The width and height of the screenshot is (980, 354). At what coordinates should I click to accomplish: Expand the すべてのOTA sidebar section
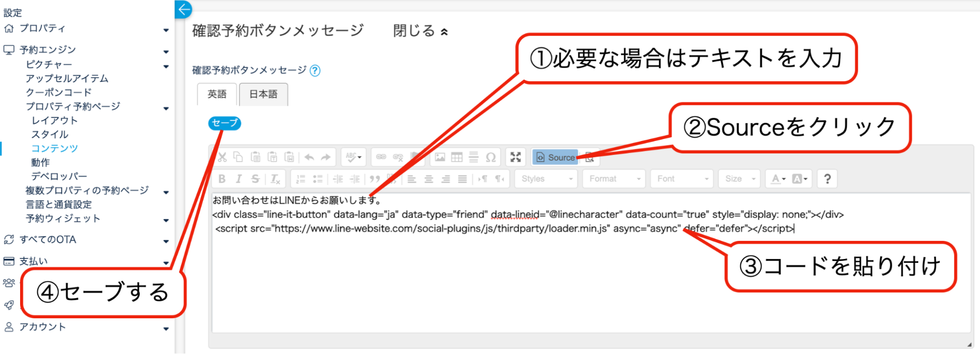[48, 239]
